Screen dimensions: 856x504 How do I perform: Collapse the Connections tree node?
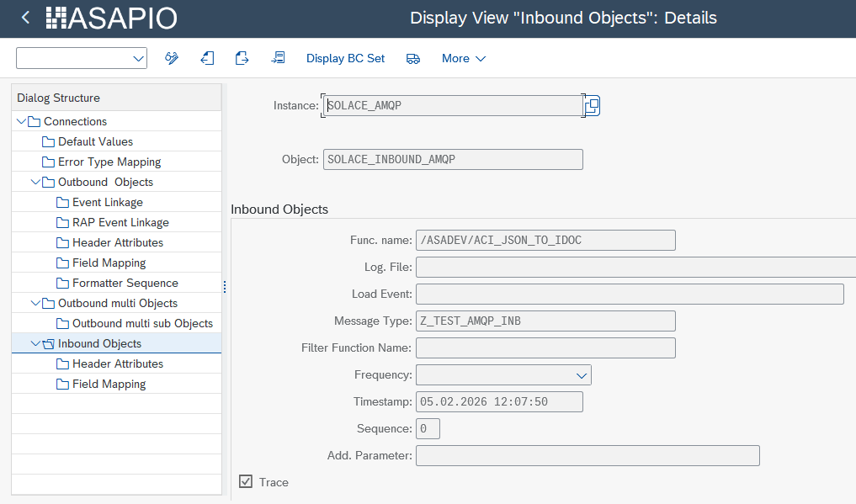[22, 122]
